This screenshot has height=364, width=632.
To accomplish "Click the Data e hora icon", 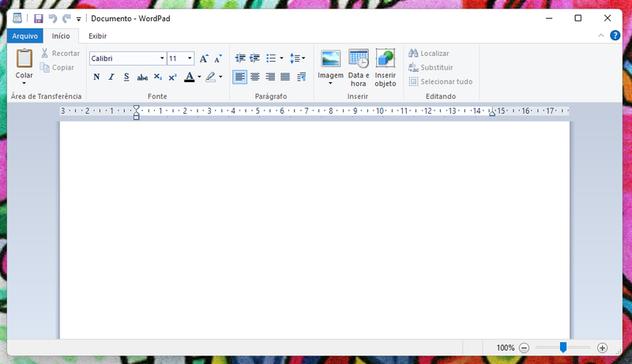I will coord(359,68).
